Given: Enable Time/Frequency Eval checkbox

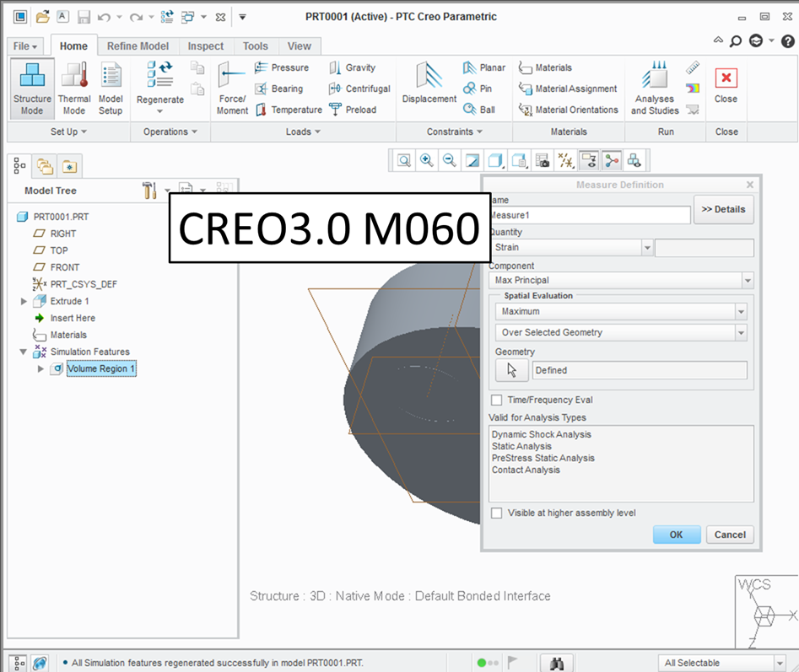Looking at the screenshot, I should point(496,400).
